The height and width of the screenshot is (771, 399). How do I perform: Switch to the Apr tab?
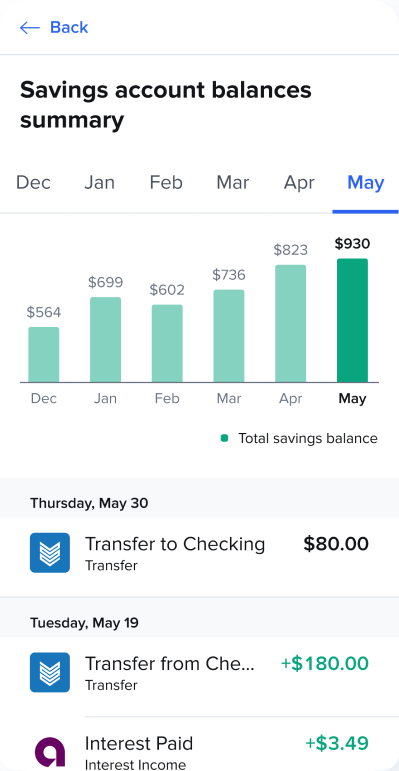(299, 182)
